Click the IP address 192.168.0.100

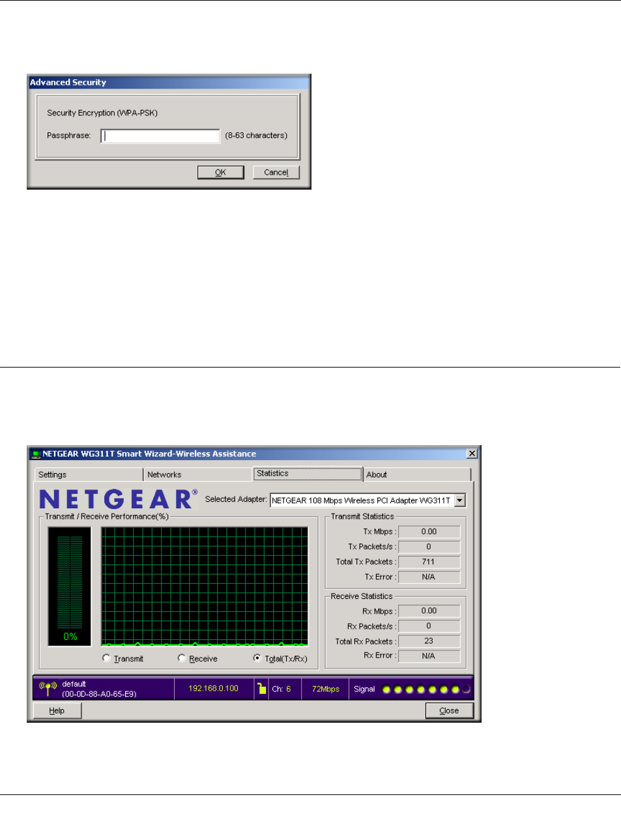[x=214, y=688]
